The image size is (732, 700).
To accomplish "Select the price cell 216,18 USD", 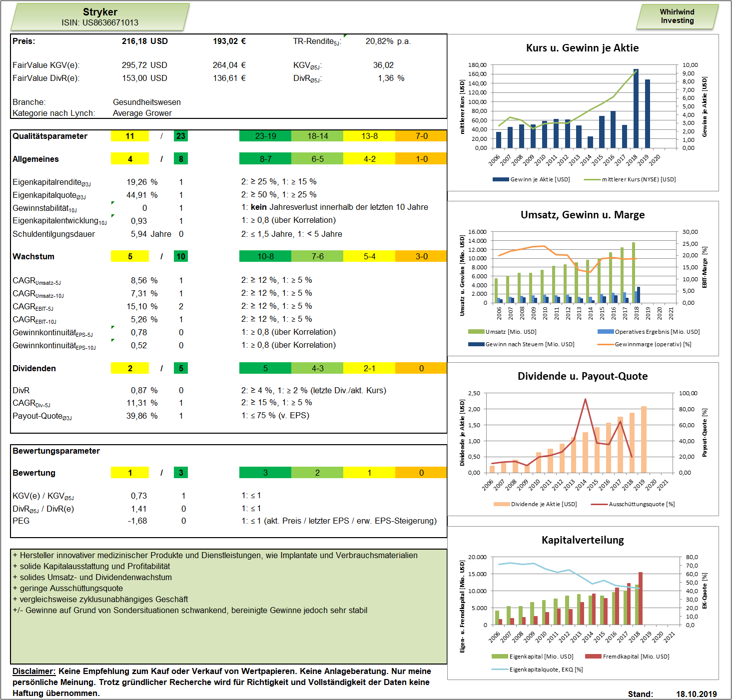I will pyautogui.click(x=145, y=41).
